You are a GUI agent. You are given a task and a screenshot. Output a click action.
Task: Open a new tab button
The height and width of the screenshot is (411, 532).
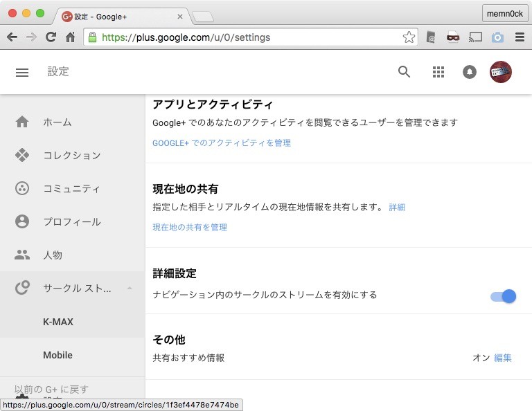tap(203, 17)
